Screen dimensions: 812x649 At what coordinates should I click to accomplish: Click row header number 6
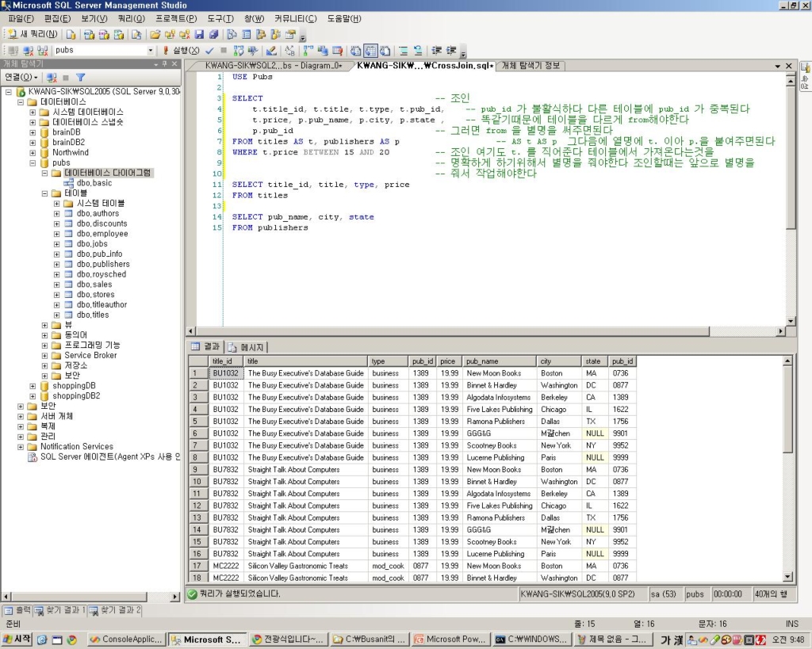[x=197, y=433]
